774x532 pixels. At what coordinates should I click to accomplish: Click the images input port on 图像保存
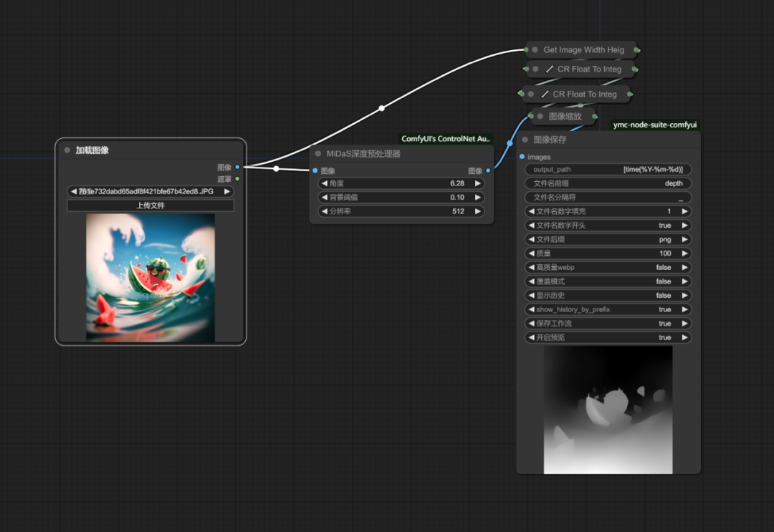coord(522,157)
